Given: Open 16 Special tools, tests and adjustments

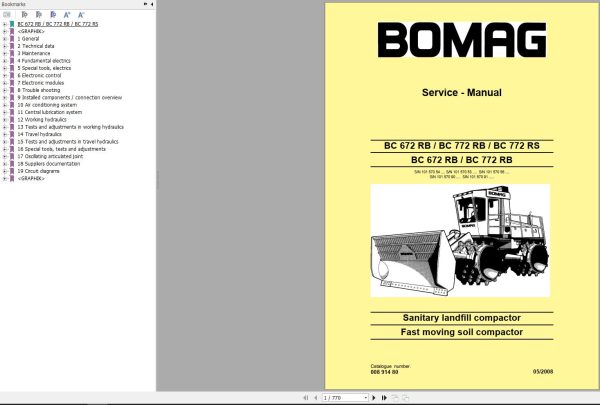Looking at the screenshot, I should coord(61,149).
